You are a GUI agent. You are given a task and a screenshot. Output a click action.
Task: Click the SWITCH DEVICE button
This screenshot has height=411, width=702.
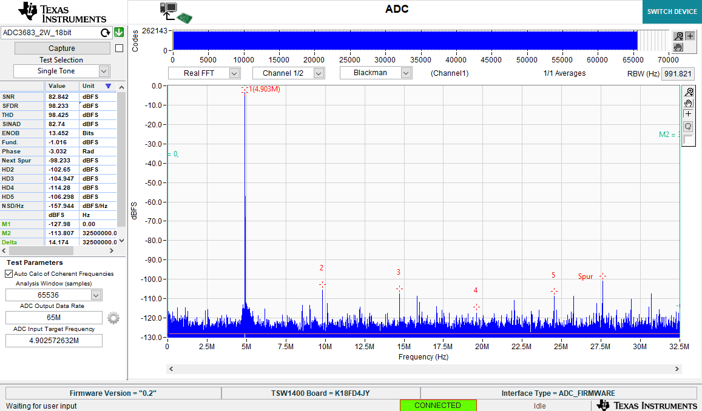pyautogui.click(x=672, y=12)
